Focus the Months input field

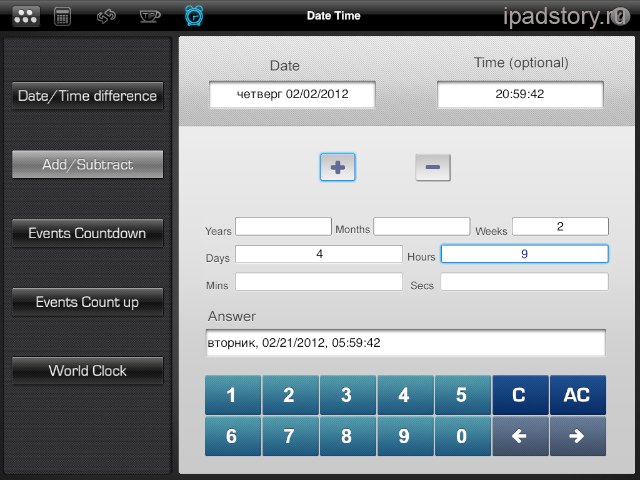point(422,227)
